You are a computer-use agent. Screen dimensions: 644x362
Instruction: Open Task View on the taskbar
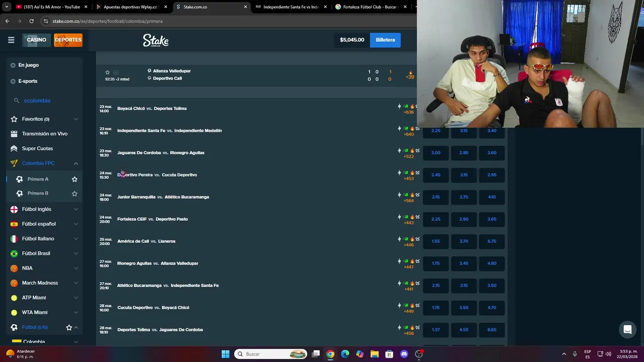(315, 354)
